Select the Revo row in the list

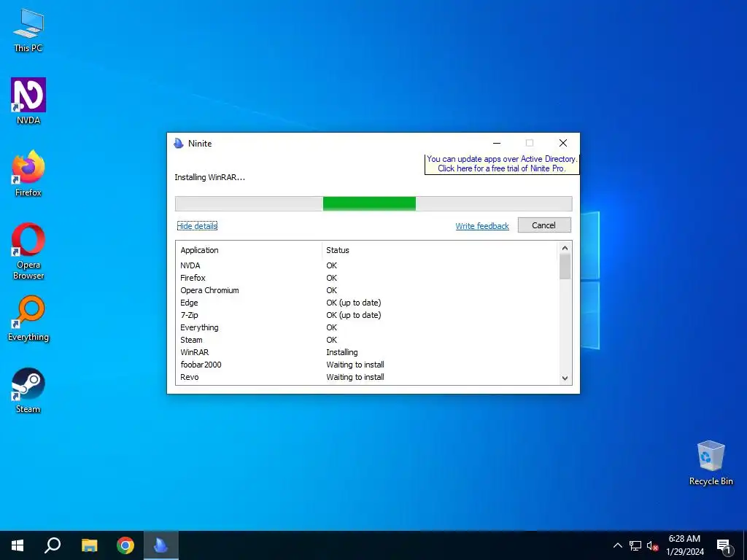pos(367,377)
